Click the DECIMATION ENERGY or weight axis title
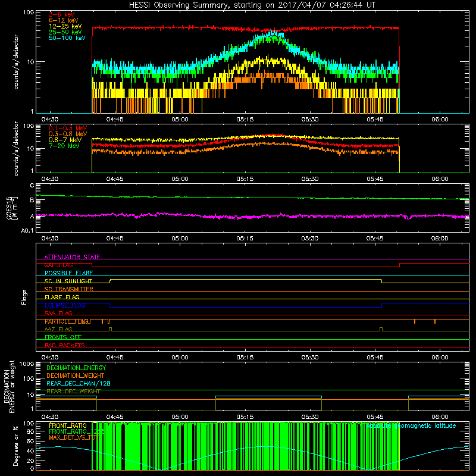 (9, 386)
